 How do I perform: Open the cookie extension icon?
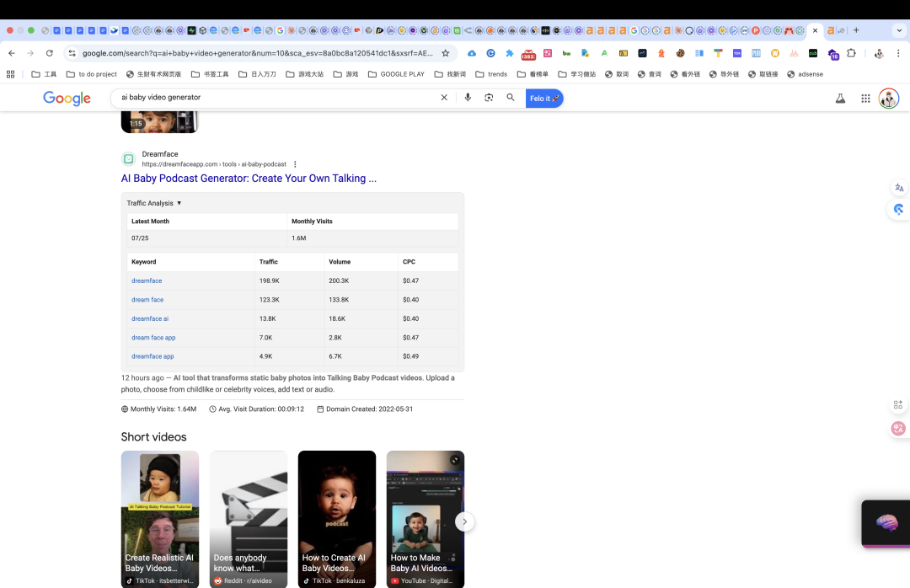coord(680,53)
